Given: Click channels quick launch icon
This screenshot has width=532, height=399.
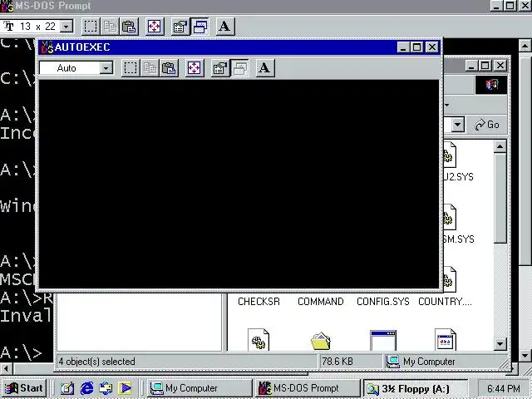Looking at the screenshot, I should point(125,388).
